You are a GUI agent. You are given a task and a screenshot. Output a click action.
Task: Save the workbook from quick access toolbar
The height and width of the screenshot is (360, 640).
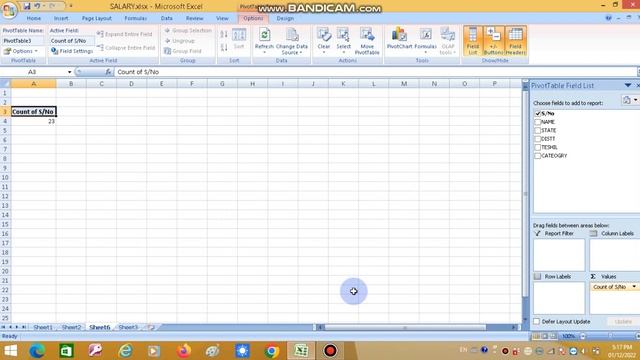(x=27, y=6)
